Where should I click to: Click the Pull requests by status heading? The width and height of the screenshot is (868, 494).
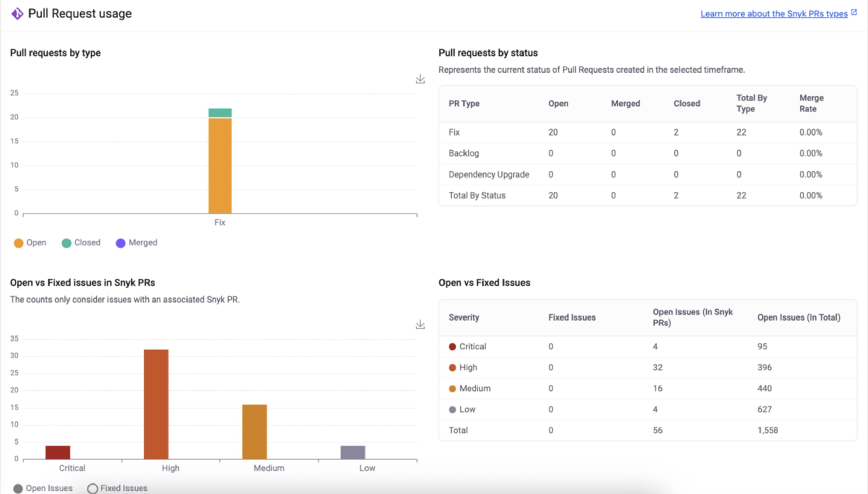click(x=488, y=53)
